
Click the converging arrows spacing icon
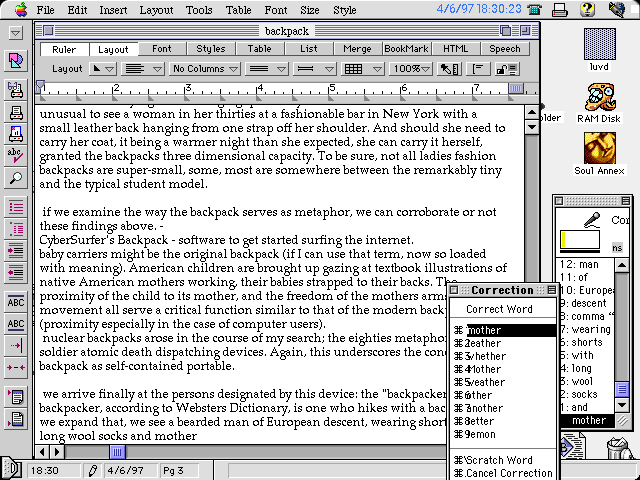point(16,368)
